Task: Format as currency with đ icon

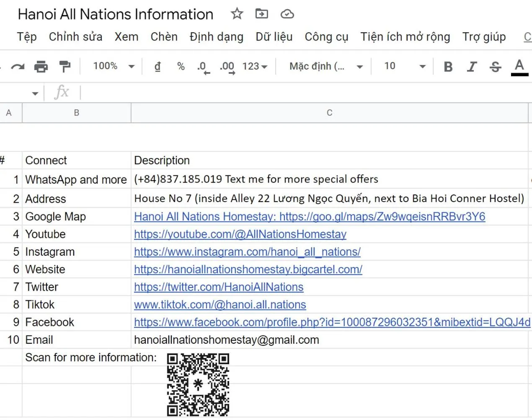Action: (158, 66)
